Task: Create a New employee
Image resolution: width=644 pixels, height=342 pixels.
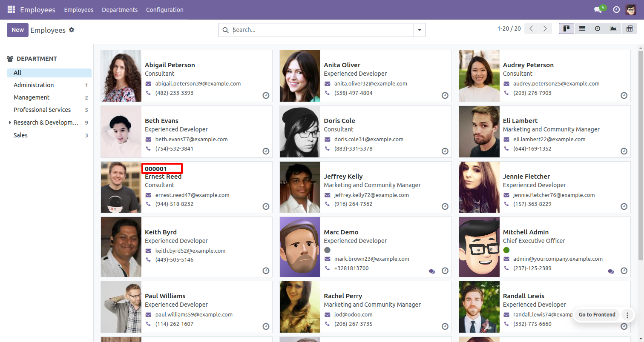Action: click(x=17, y=30)
